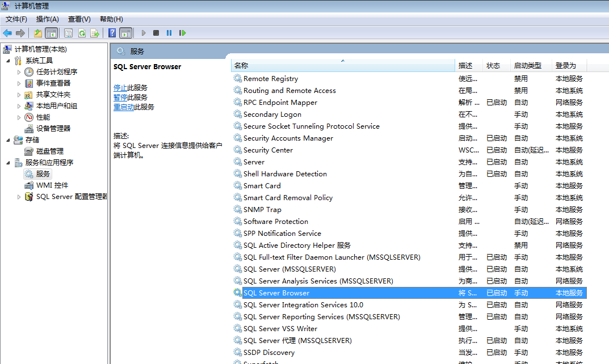This screenshot has width=609, height=364.
Task: Expand the 任务计划程序 tree node
Action: point(19,72)
